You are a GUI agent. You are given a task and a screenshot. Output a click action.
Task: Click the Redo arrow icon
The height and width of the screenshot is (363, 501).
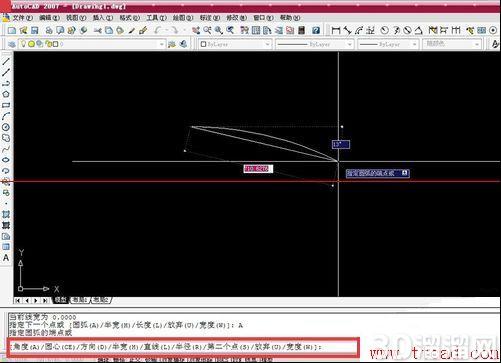point(174,31)
